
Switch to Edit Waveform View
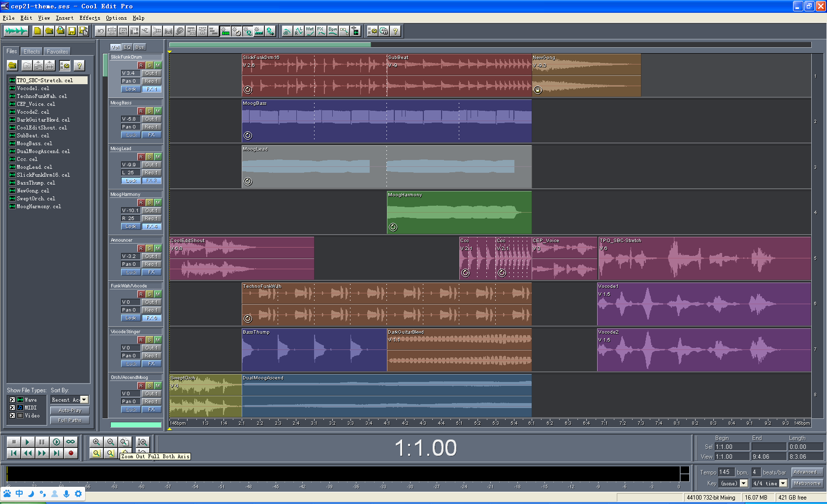pos(15,31)
